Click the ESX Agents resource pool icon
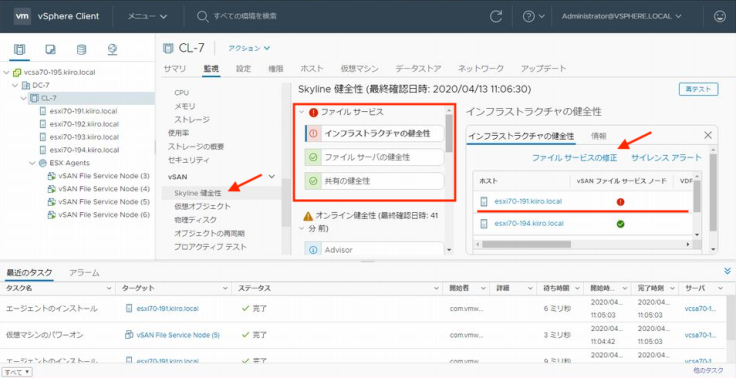This screenshot has width=736, height=378. coord(42,163)
